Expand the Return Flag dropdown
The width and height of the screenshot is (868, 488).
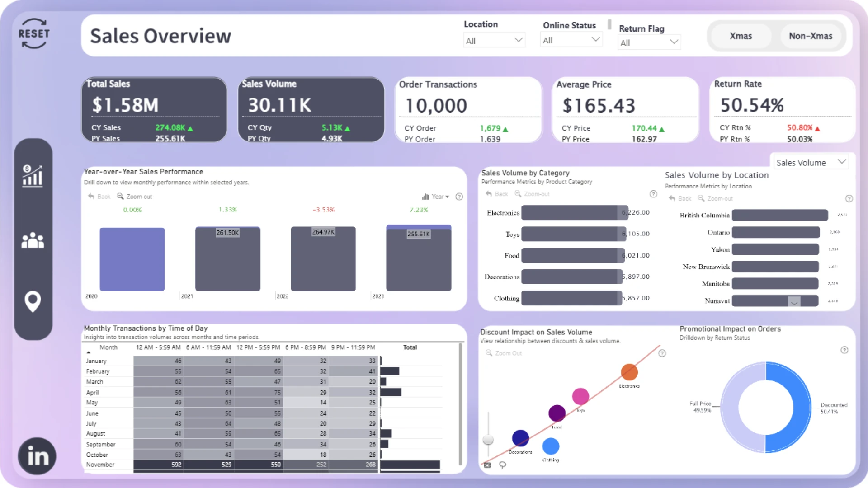pos(649,43)
